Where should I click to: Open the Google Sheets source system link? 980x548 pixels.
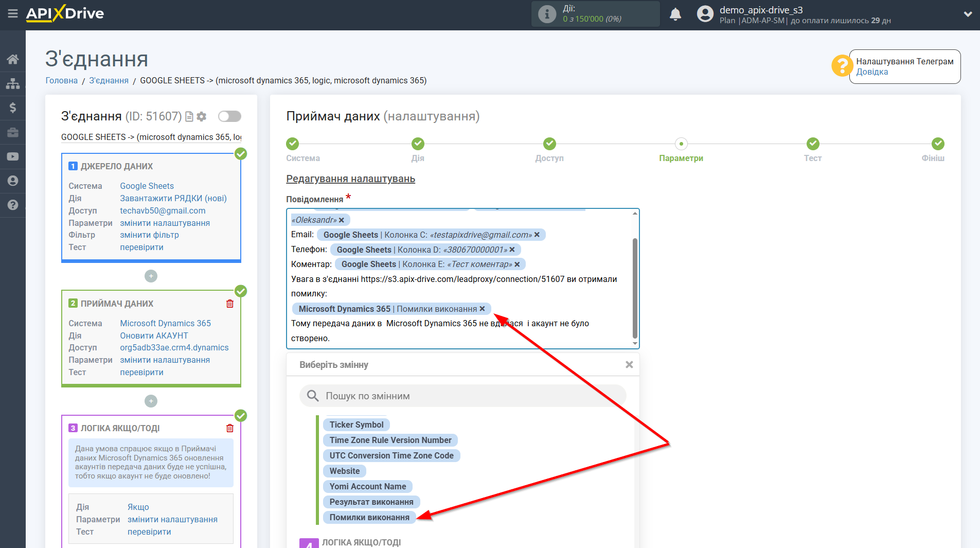147,186
